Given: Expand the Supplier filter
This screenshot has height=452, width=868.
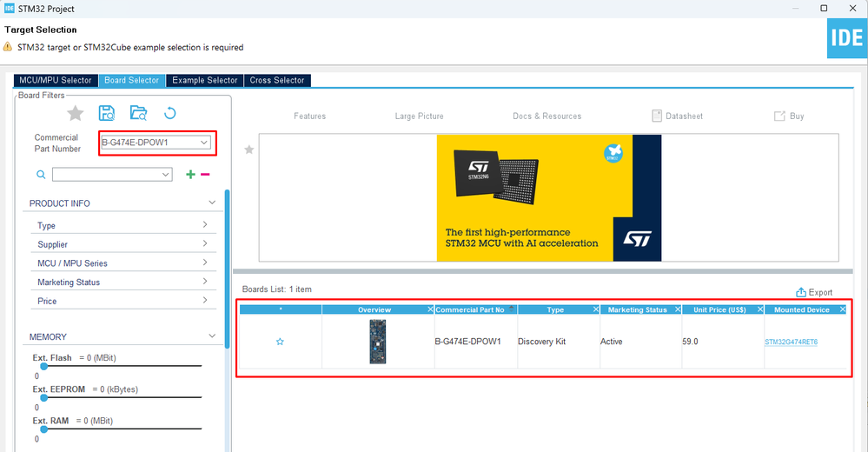Looking at the screenshot, I should (205, 243).
